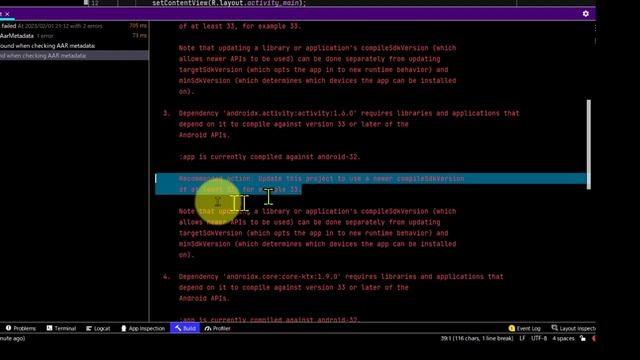640x360 pixels.
Task: Click the 'androidx.activity:activity:1.6.0' dependency line
Action: coord(349,113)
